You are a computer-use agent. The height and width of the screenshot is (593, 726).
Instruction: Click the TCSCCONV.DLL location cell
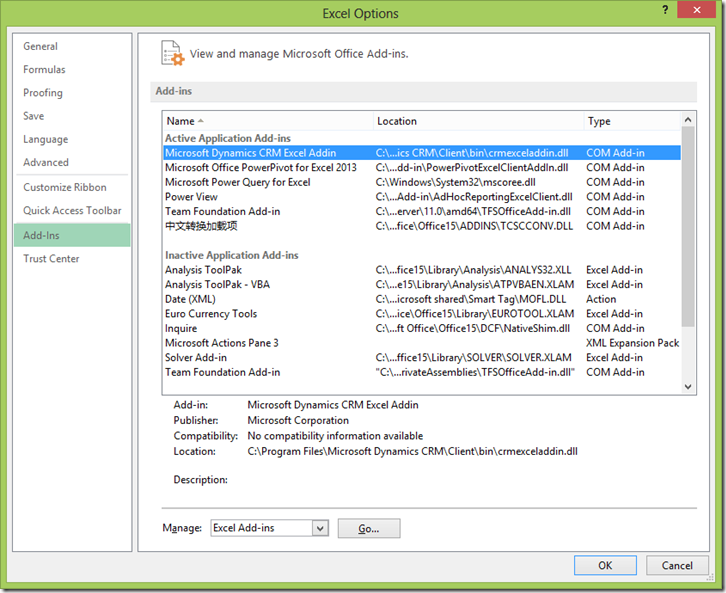[x=474, y=226]
